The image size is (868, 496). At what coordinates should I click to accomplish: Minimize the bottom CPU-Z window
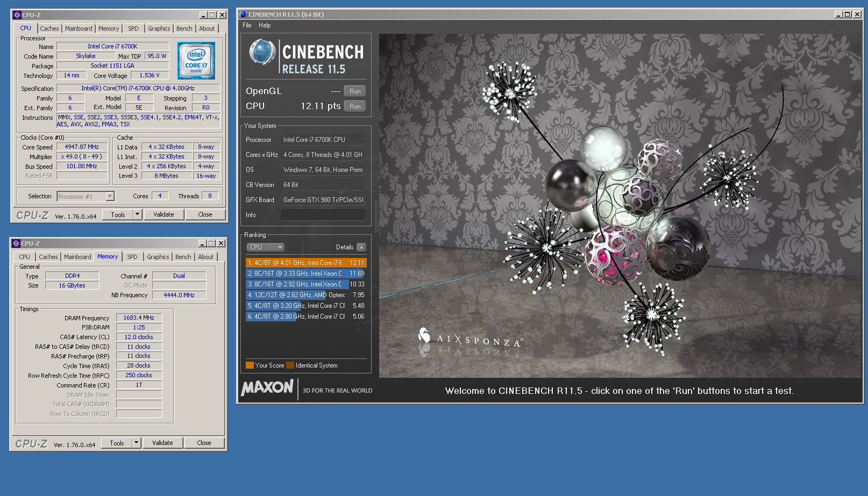point(202,243)
